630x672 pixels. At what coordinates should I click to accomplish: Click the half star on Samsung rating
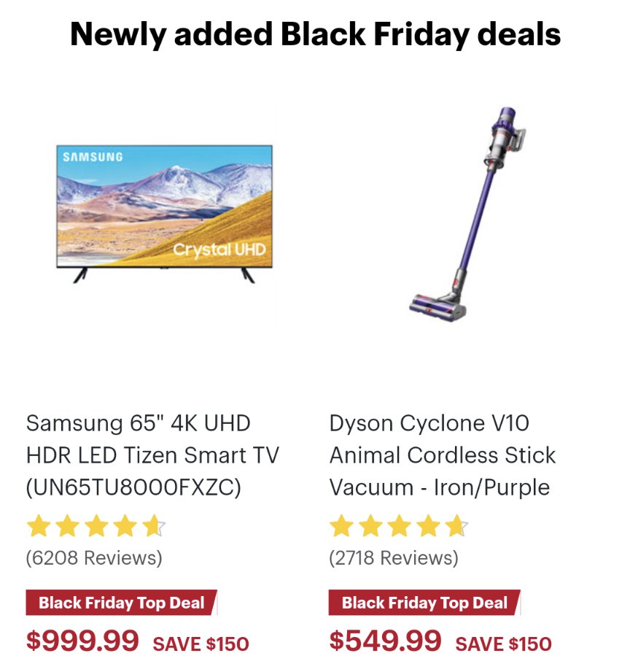154,526
